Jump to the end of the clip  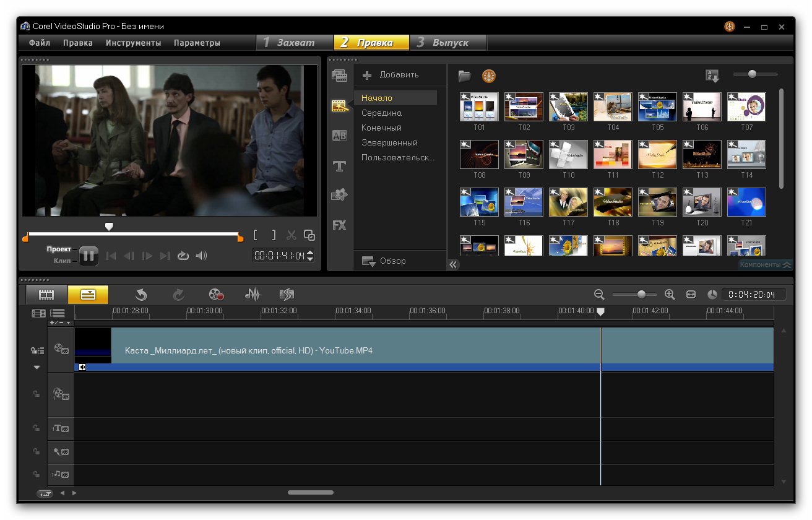coord(165,256)
